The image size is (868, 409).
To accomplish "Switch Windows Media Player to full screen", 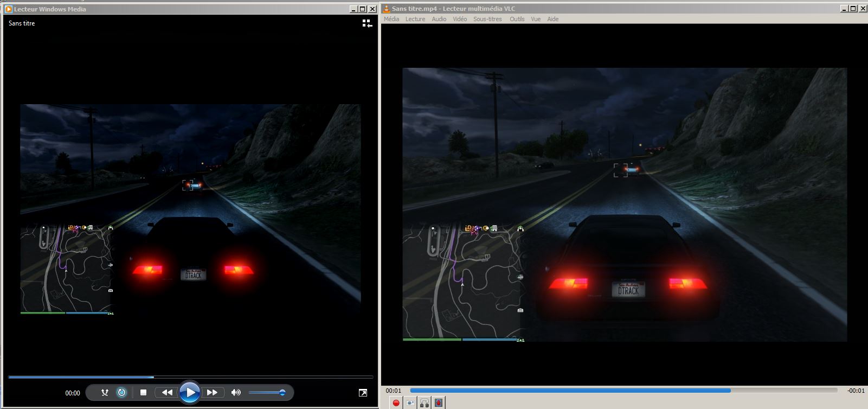I will 363,393.
